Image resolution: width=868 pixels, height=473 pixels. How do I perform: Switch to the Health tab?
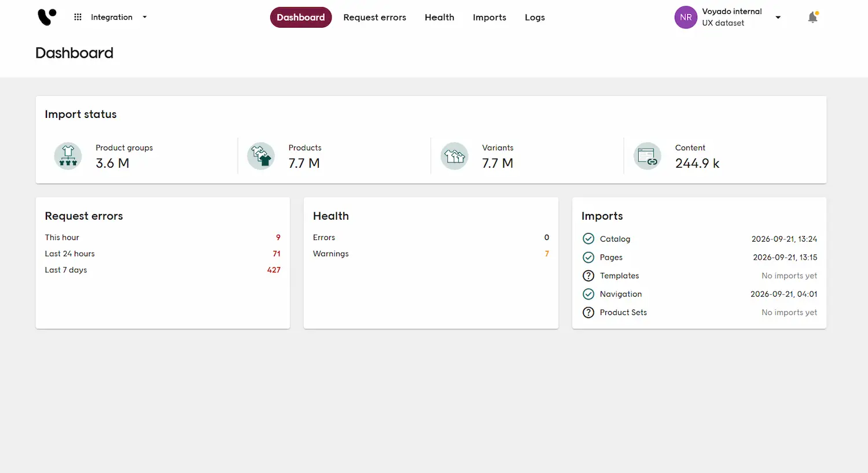coord(440,17)
